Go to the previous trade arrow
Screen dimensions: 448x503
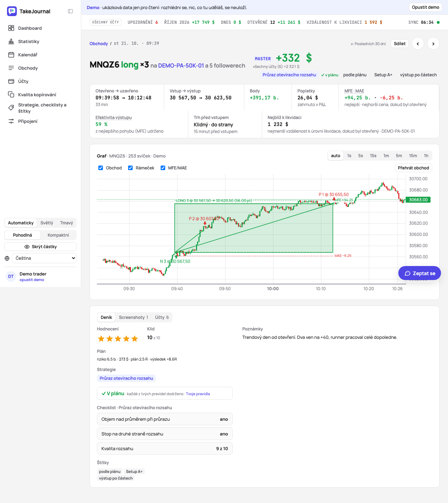tap(418, 44)
